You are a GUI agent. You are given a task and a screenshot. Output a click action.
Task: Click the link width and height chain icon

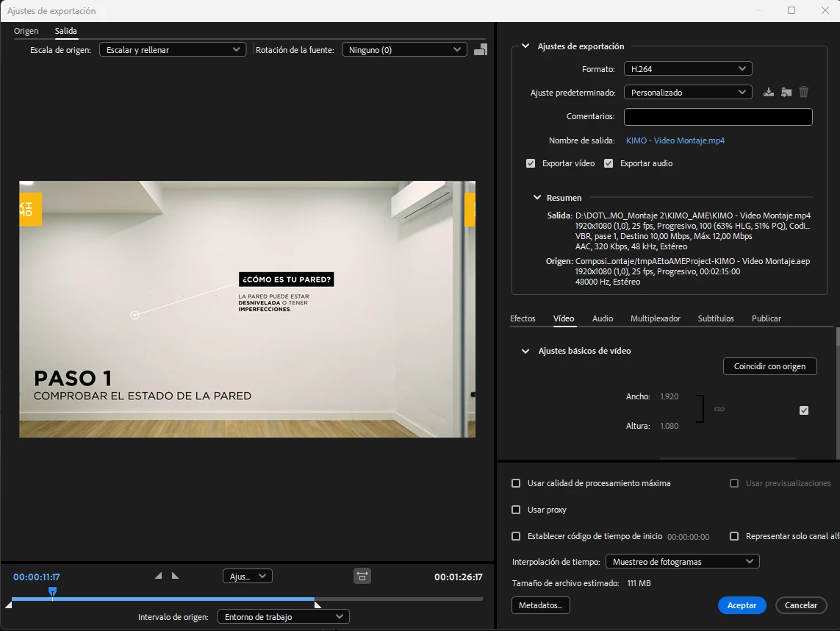(719, 409)
